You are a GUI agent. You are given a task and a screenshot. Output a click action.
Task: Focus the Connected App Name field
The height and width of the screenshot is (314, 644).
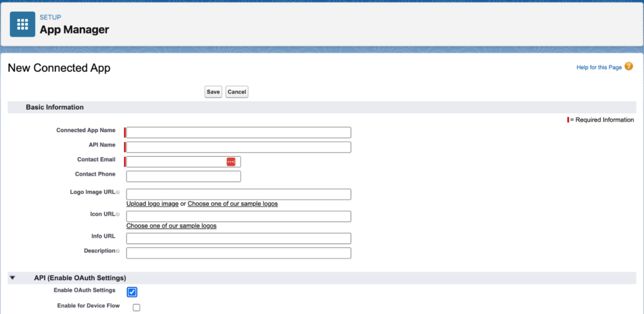pyautogui.click(x=238, y=132)
